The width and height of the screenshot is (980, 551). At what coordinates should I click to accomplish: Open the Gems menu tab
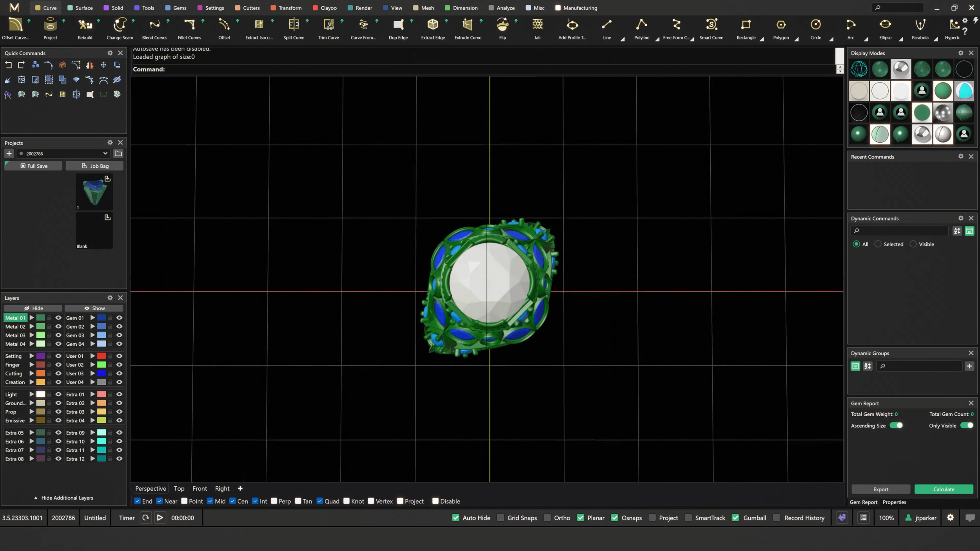click(x=176, y=8)
